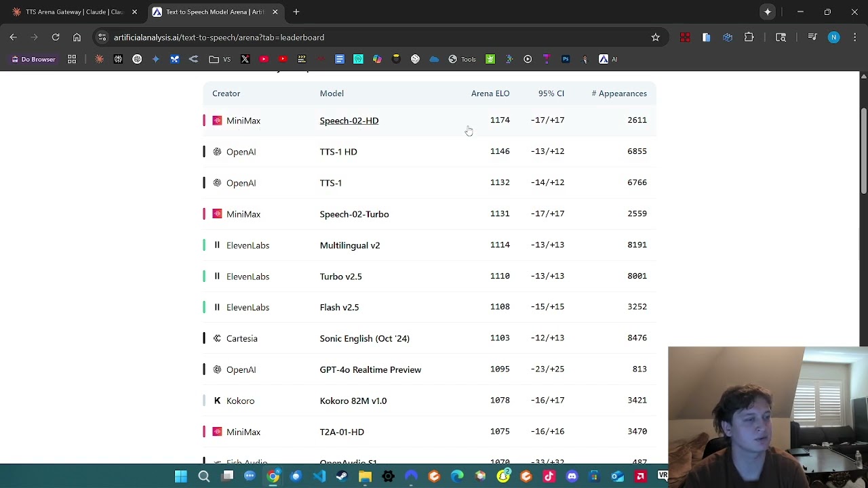Open Discord from the taskbar
Screen dimensions: 868x488
(x=572, y=476)
